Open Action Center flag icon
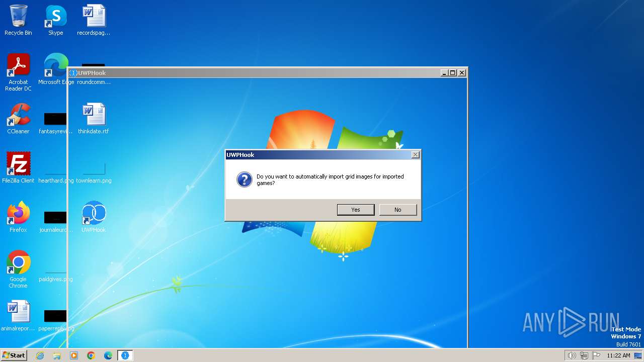Screen dimensions: 644x362 tap(596, 355)
